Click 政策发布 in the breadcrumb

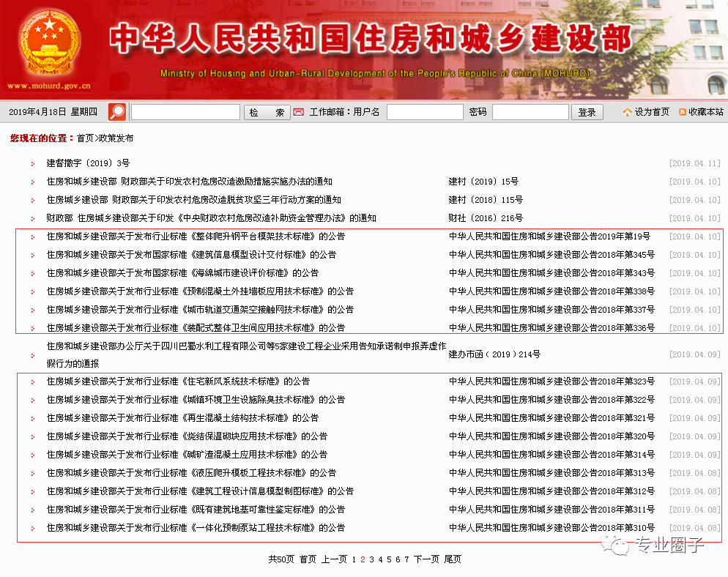point(116,138)
